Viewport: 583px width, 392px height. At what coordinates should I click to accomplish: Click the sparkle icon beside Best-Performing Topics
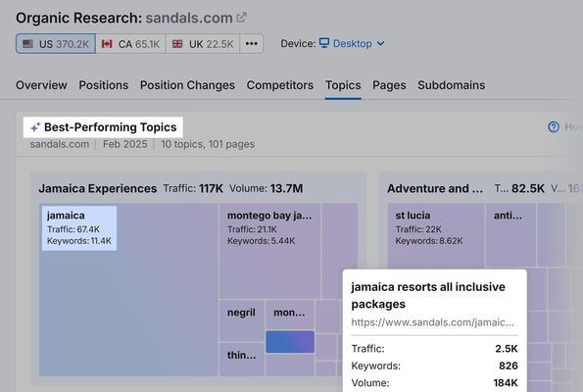(x=35, y=127)
